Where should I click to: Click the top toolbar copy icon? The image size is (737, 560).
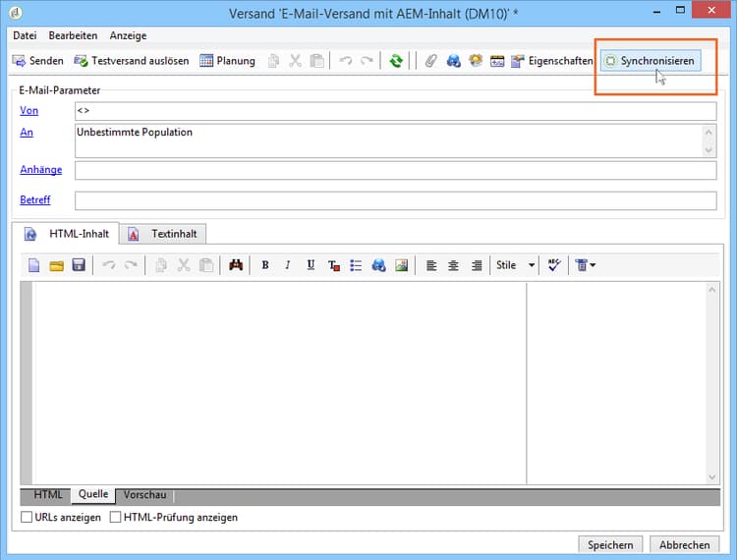coord(273,61)
